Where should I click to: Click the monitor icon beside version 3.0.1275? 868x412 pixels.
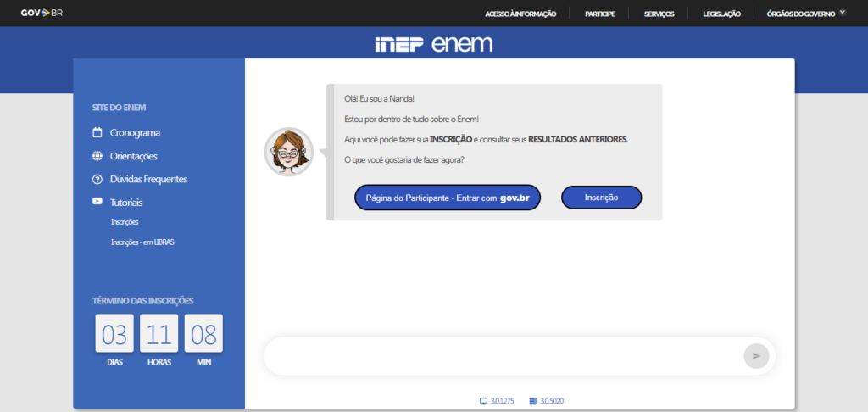pyautogui.click(x=483, y=401)
